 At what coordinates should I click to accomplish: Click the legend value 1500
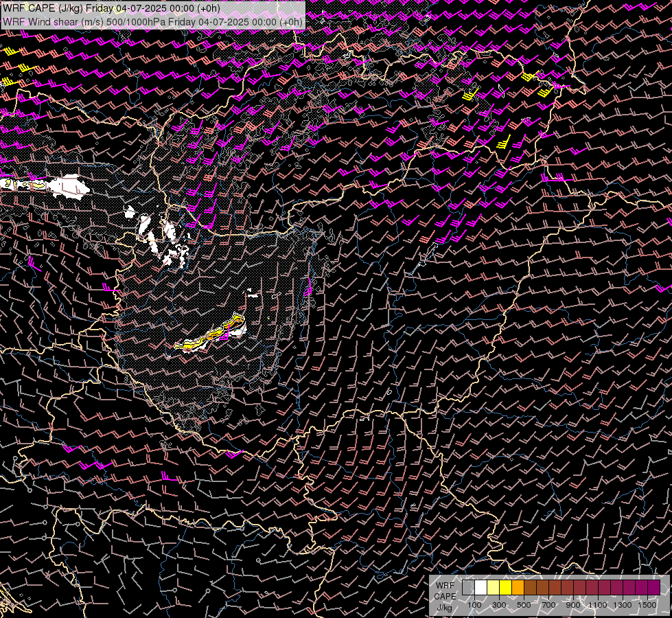(647, 605)
